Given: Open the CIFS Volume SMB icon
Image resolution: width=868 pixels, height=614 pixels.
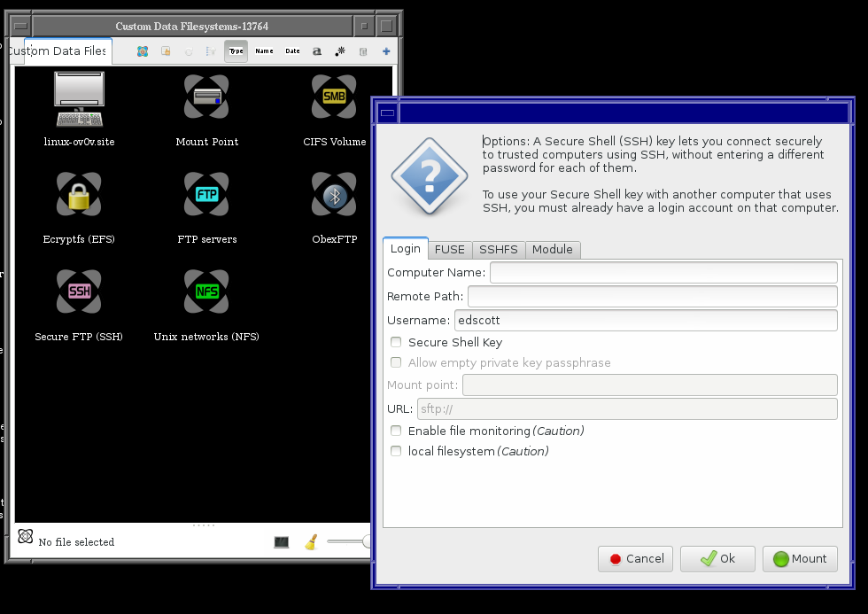Looking at the screenshot, I should click(x=334, y=97).
